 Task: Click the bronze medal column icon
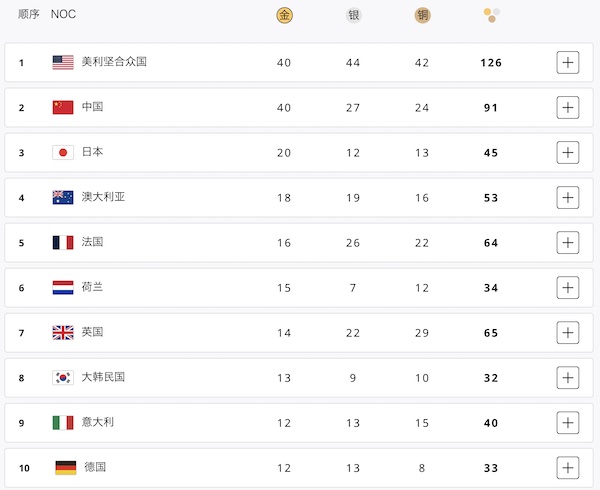(422, 15)
